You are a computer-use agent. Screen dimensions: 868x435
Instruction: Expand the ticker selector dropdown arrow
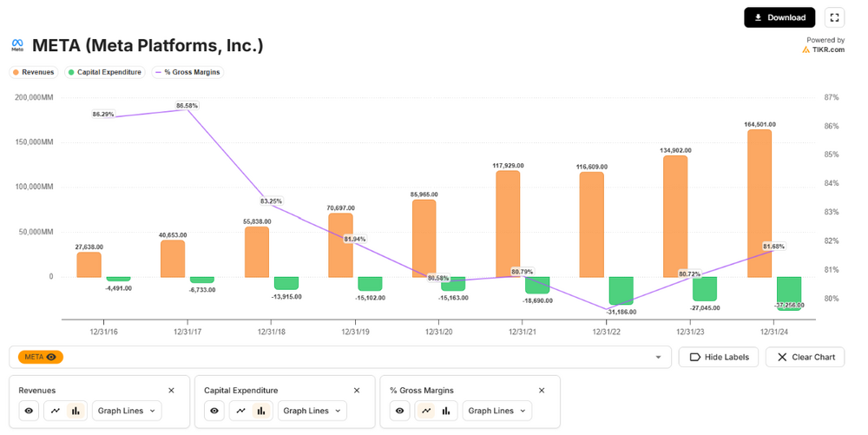pos(658,357)
